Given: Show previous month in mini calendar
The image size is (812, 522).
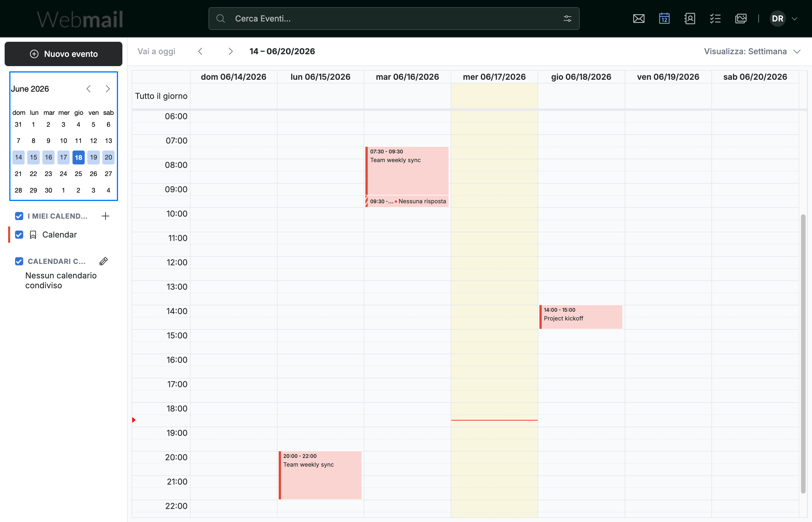Looking at the screenshot, I should click(x=88, y=89).
